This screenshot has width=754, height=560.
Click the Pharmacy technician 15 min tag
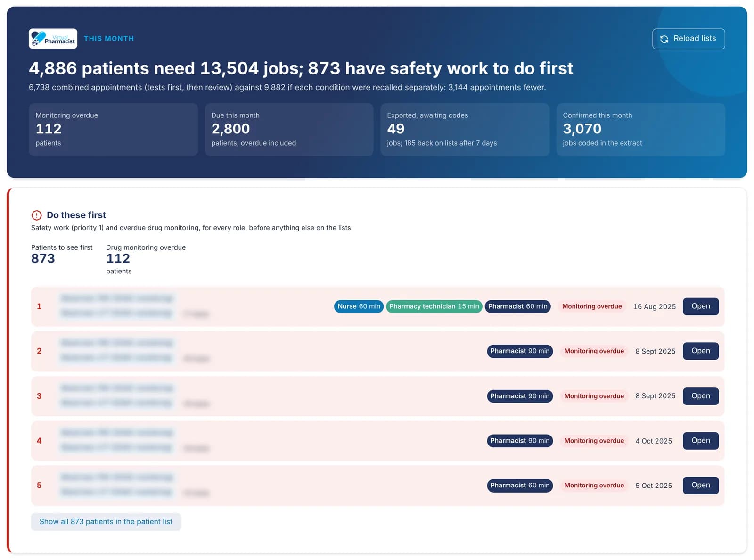[434, 306]
